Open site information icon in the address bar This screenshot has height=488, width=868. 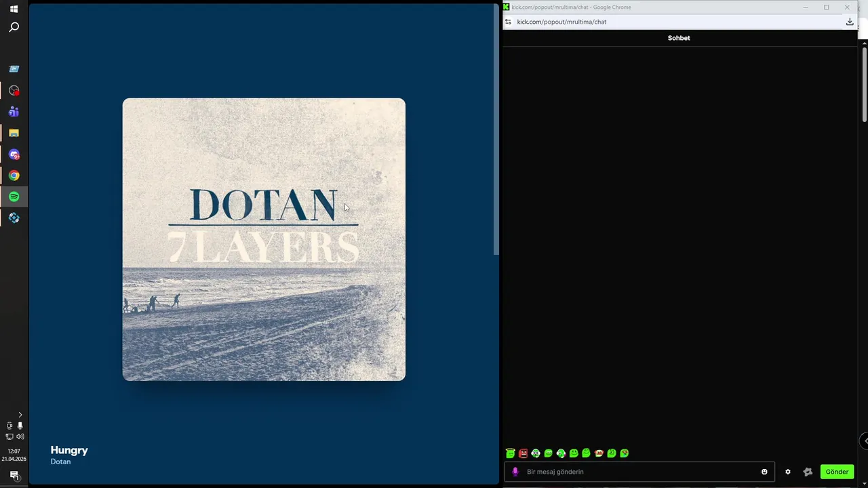(508, 22)
